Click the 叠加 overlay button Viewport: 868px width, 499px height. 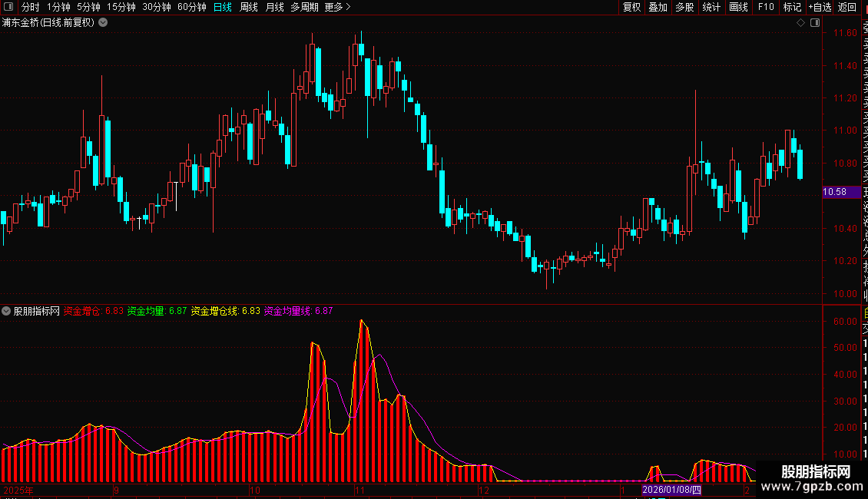tap(658, 7)
